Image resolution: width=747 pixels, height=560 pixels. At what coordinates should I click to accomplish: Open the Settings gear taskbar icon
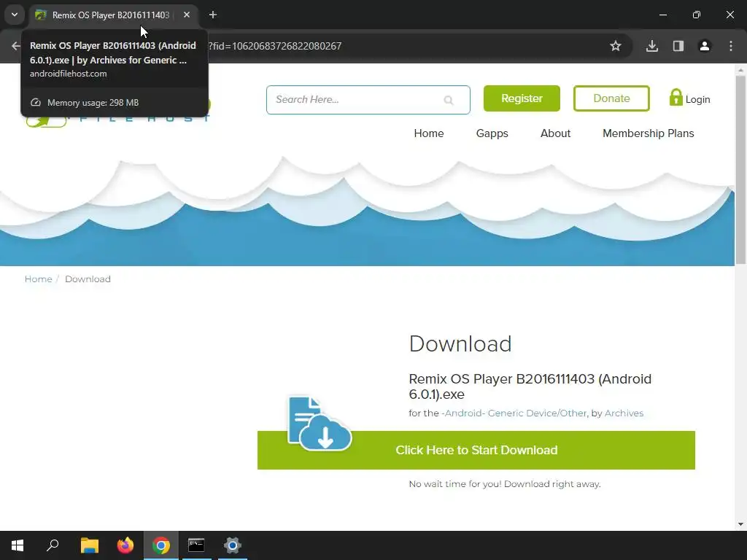[233, 545]
